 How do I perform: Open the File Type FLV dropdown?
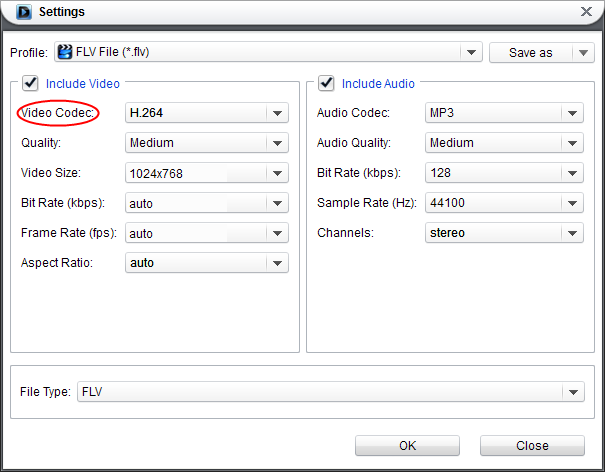point(331,392)
